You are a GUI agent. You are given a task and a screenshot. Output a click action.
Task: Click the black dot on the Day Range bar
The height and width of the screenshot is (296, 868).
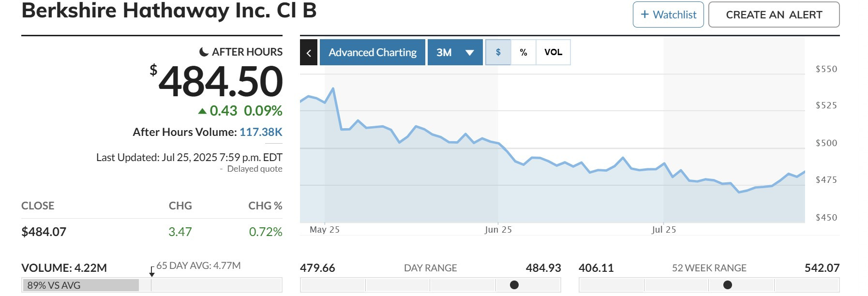(x=514, y=285)
